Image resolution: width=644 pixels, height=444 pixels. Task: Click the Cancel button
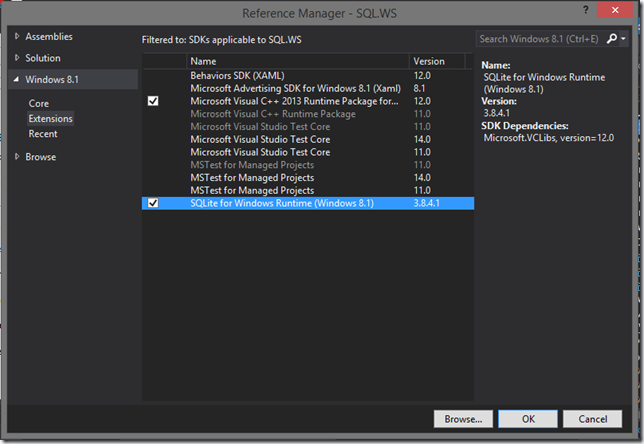point(592,419)
